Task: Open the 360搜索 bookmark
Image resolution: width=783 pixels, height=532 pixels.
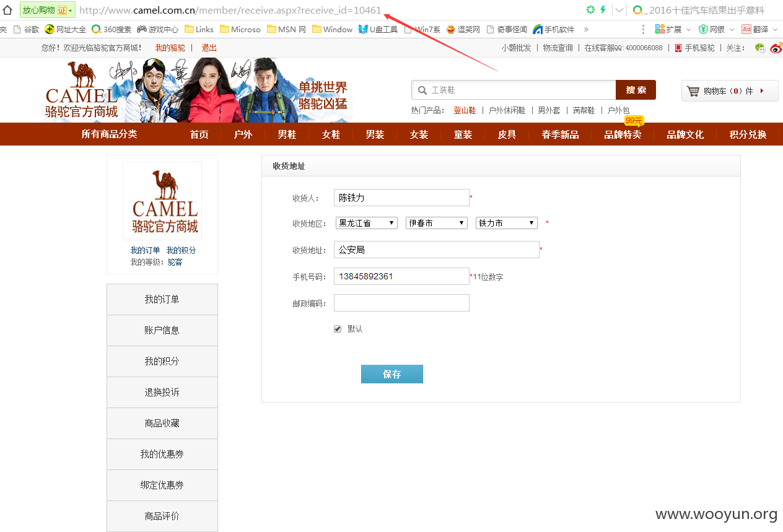Action: pos(112,29)
